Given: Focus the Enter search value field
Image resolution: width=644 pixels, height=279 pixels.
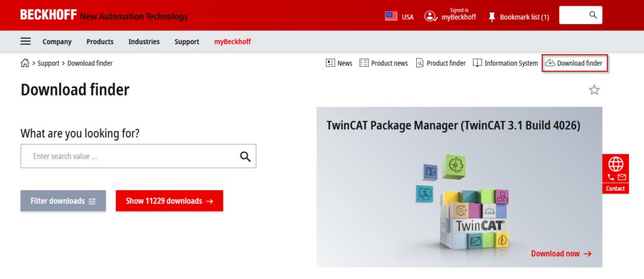Looking at the screenshot, I should click(138, 156).
